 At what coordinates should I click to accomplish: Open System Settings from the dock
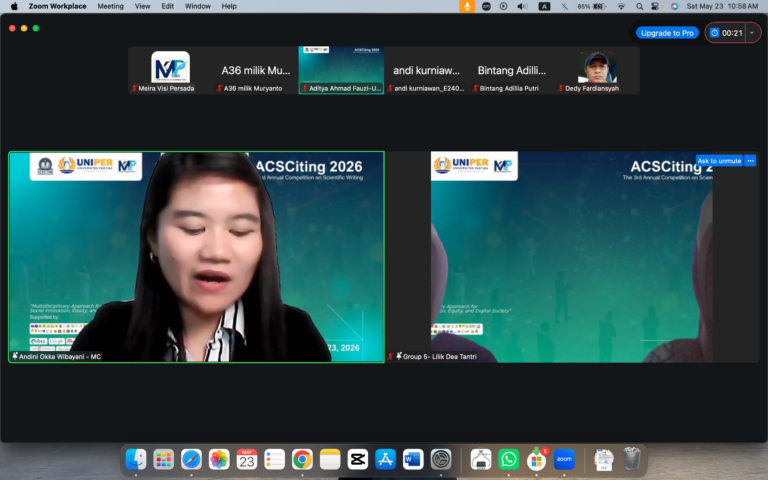click(441, 459)
